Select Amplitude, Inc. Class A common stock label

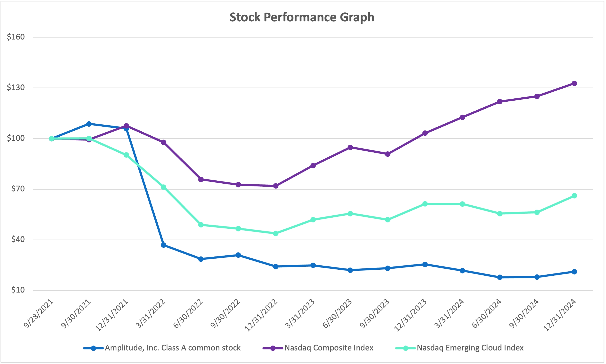click(172, 348)
